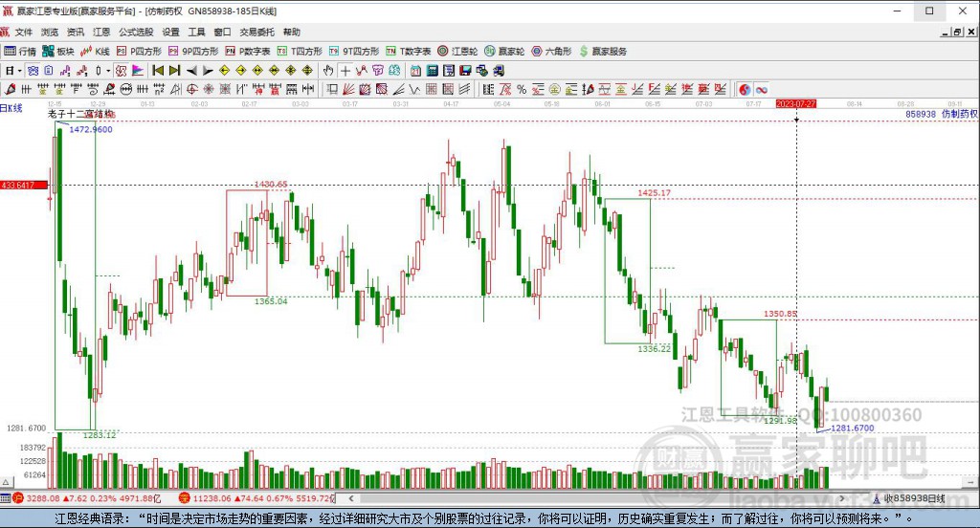980x528 pixels.
Task: Select the red pencil drawing tool
Action: coord(10,89)
